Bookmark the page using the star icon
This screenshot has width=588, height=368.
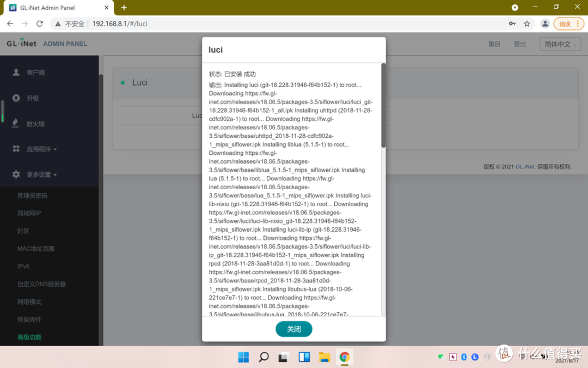point(526,23)
